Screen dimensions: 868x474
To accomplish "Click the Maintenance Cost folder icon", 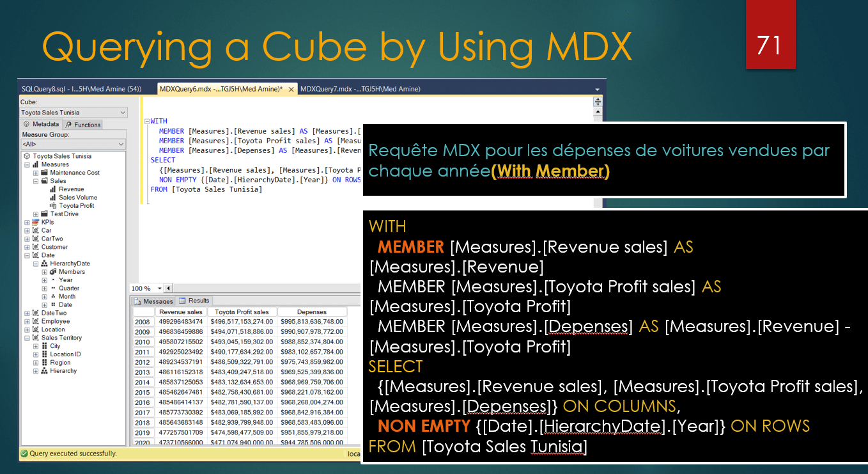I will point(44,173).
